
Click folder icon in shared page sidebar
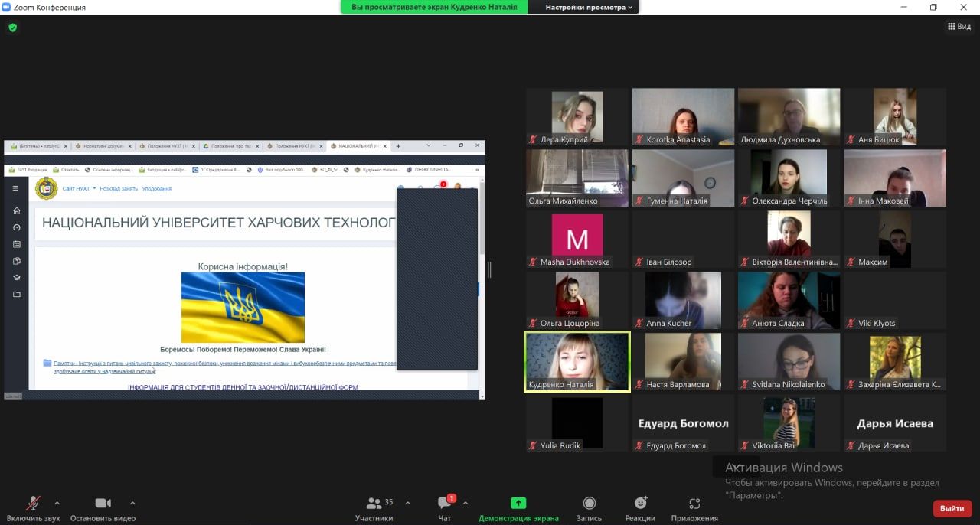tap(17, 295)
